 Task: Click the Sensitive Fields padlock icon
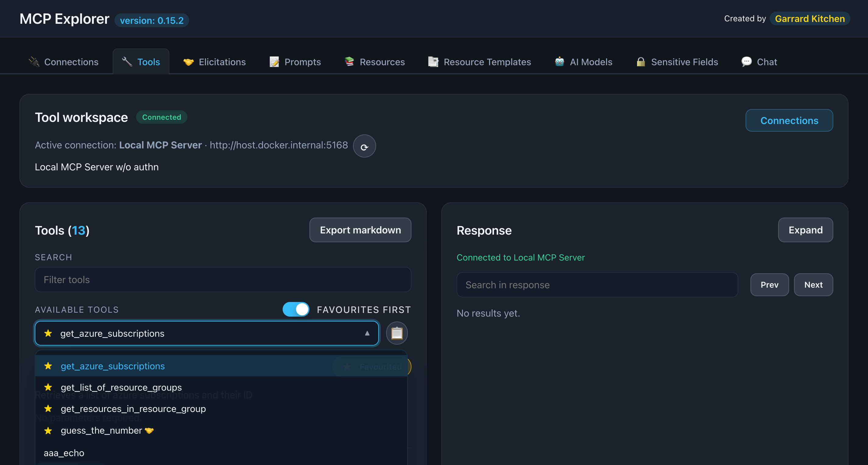pos(641,62)
